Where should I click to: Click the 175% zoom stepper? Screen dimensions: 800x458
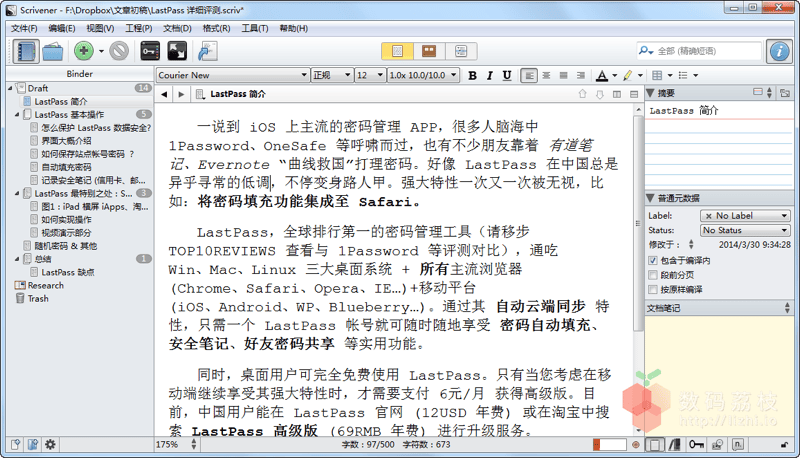coord(194,445)
